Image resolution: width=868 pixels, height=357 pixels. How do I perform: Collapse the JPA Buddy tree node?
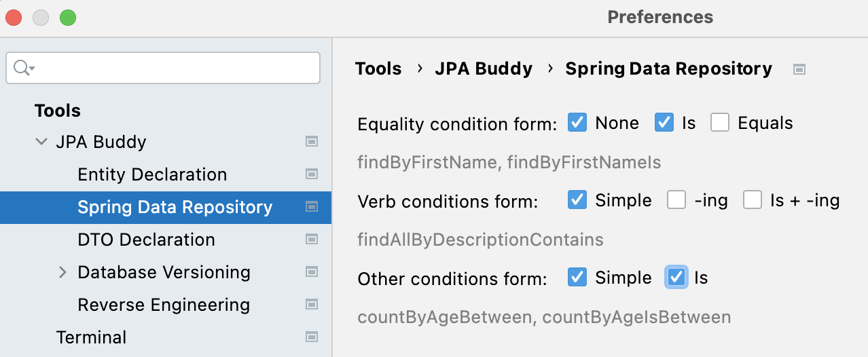tap(42, 142)
